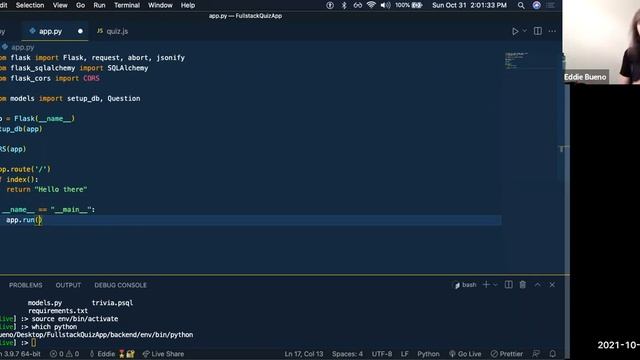Open the Window menu
640x360 pixels.
pyautogui.click(x=160, y=5)
